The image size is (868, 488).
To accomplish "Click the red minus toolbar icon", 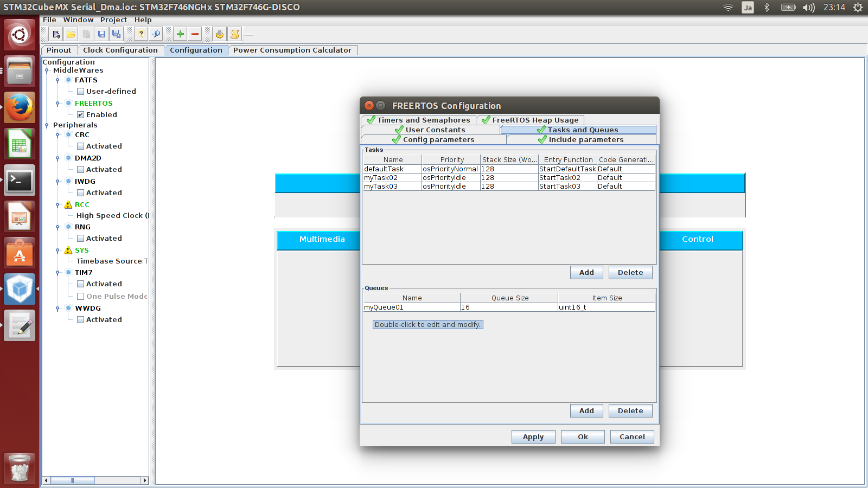I will 195,34.
